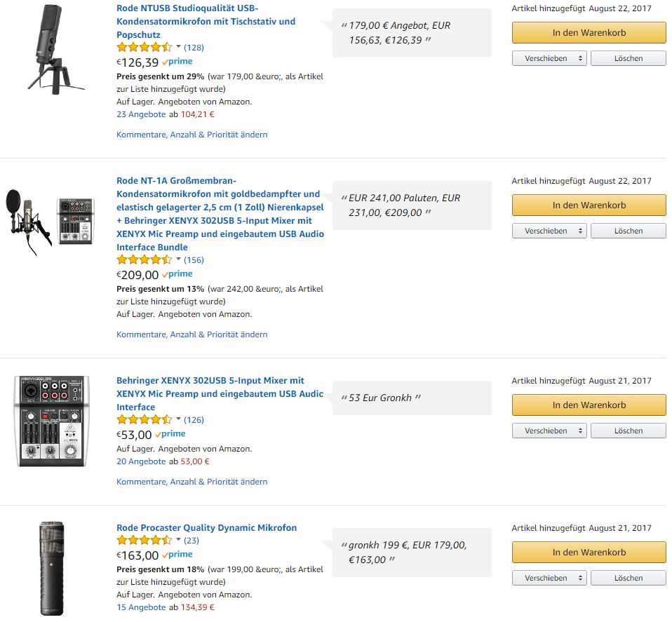Open Verschieben dropdown for Rode NT-1A bundle

tap(549, 231)
